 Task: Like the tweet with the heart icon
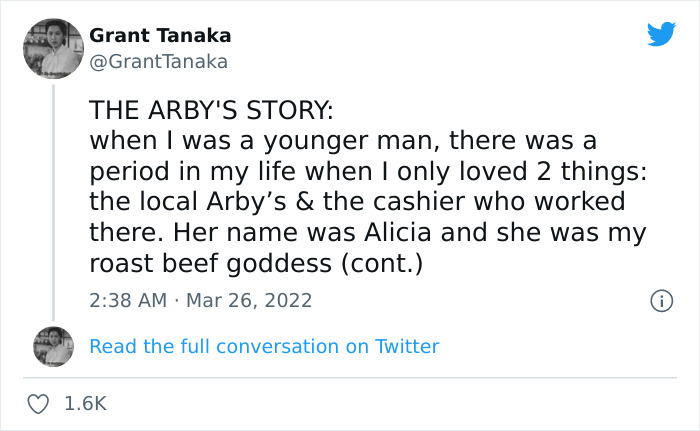[x=40, y=403]
